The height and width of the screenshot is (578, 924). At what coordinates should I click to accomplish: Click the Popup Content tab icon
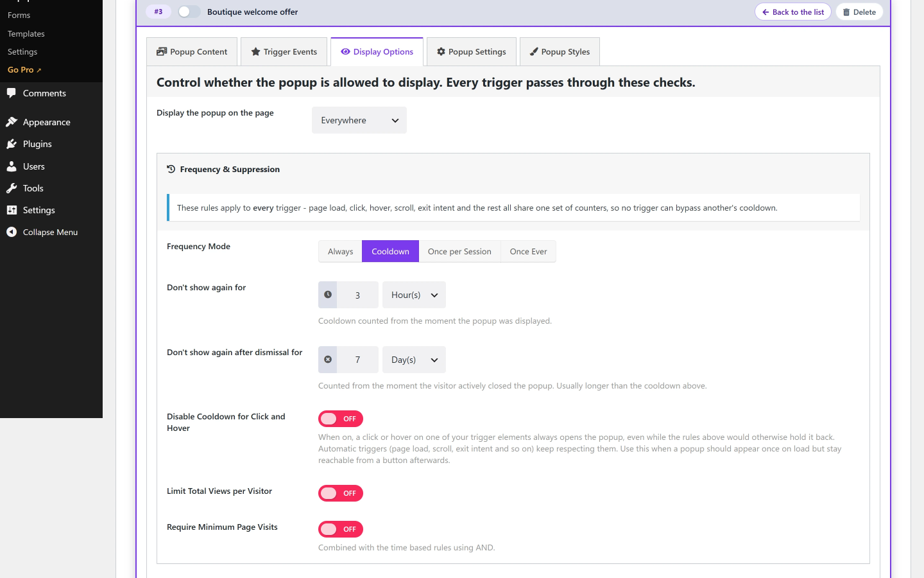coord(162,52)
